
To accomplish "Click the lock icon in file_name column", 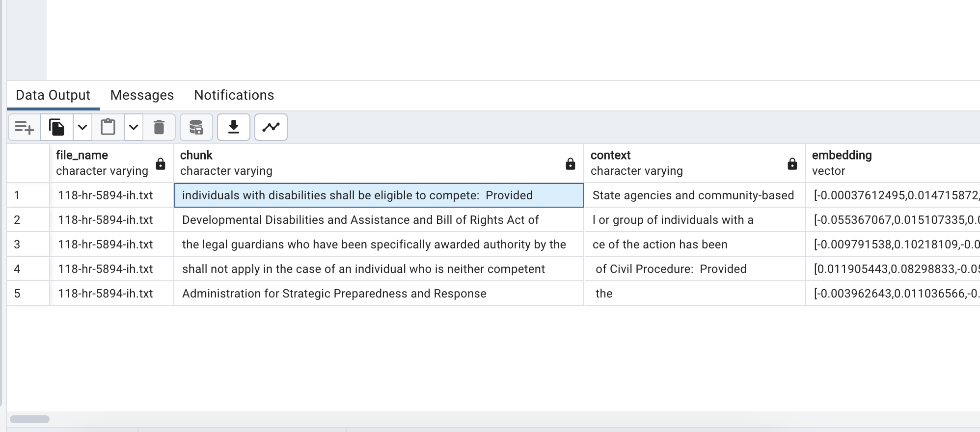I will (161, 163).
